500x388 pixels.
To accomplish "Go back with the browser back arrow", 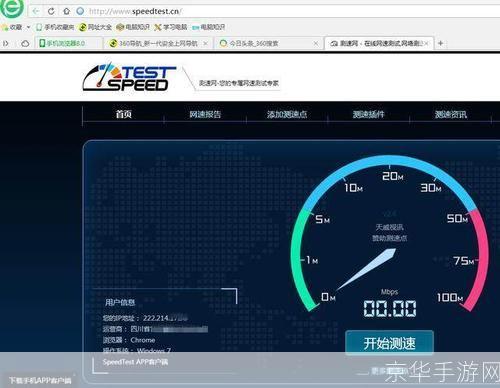I will (36, 11).
